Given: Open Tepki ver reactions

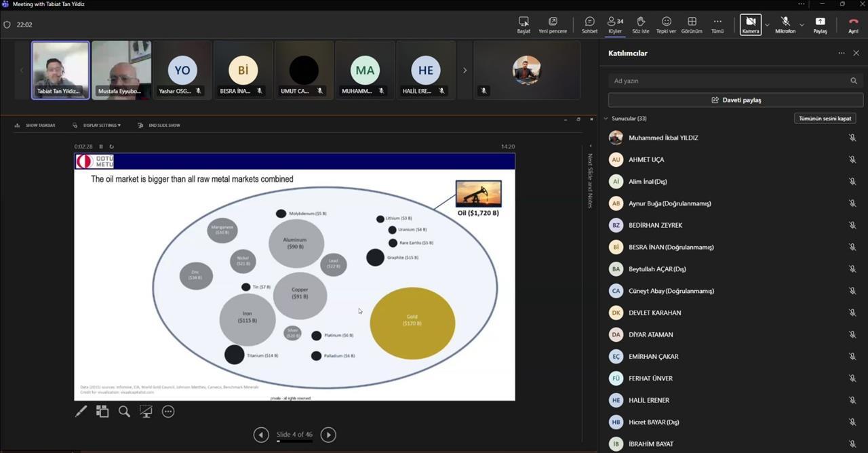Looking at the screenshot, I should point(666,24).
